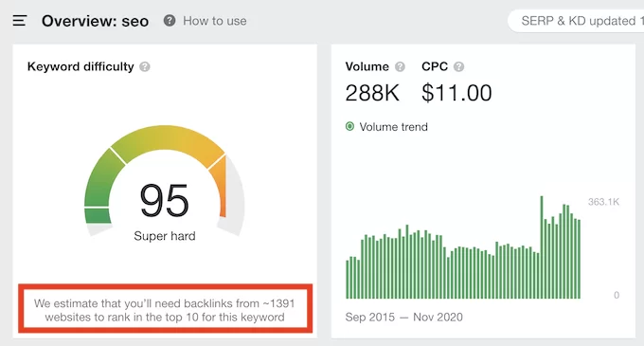Click the How to use help icon
Screen dimensions: 644x346
coord(170,20)
